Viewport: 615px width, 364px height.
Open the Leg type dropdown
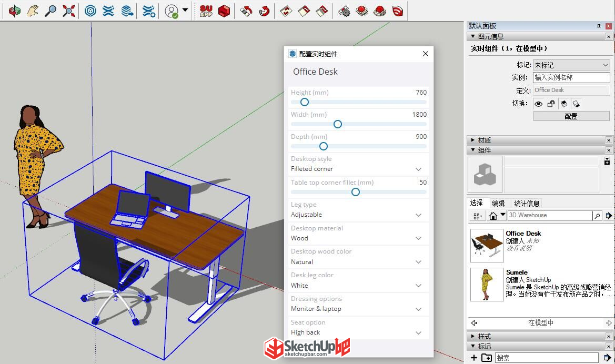coord(358,215)
